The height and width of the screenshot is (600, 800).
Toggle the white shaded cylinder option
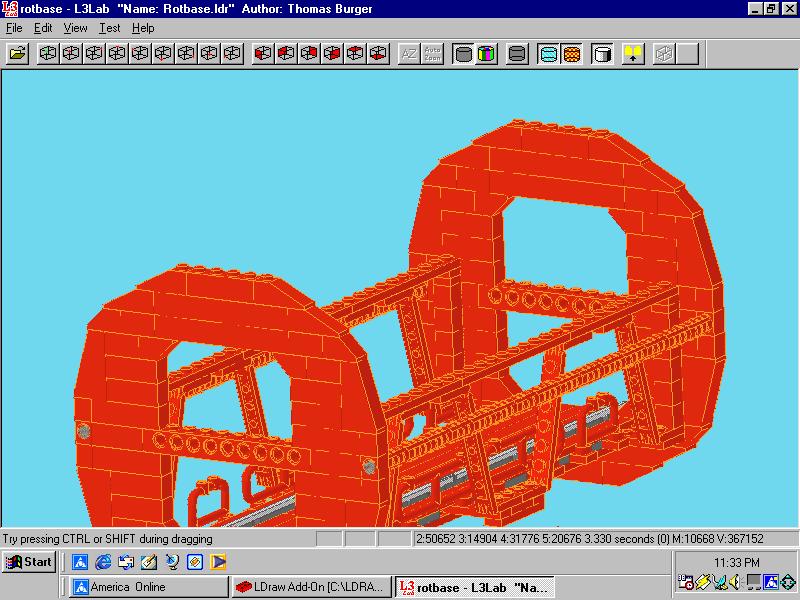602,54
